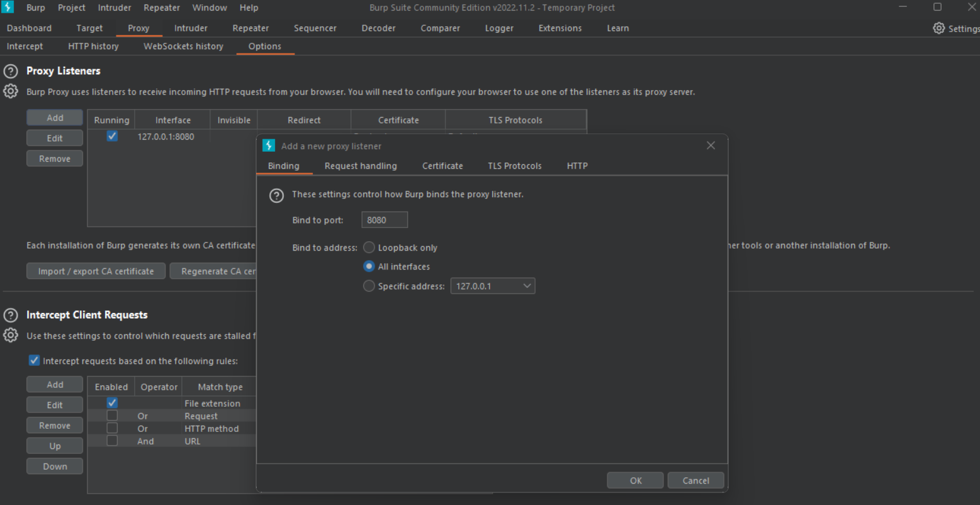Viewport: 980px width, 505px height.
Task: Switch to the Target tab
Action: point(89,28)
